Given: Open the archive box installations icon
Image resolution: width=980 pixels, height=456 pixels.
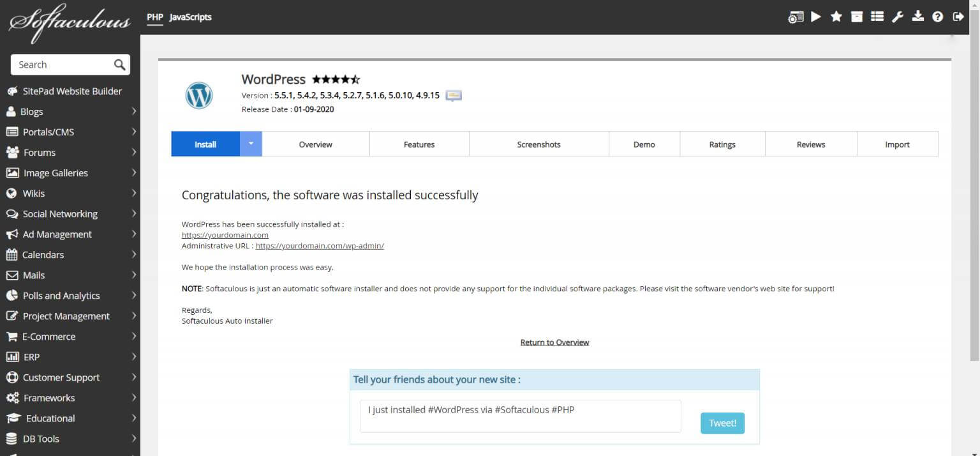Looking at the screenshot, I should tap(857, 17).
